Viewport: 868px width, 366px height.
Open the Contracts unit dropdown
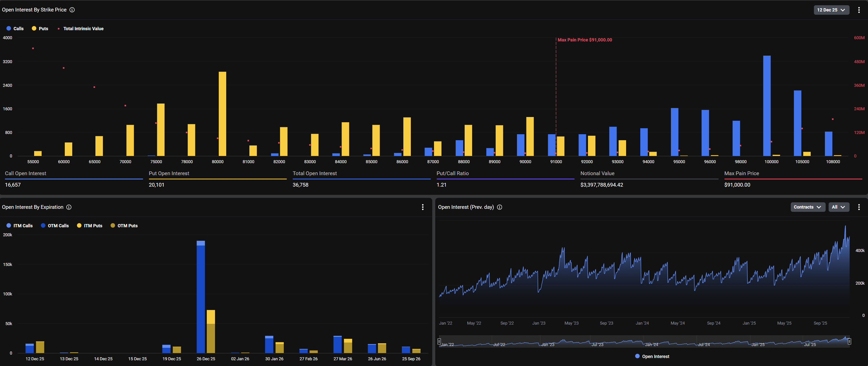coord(807,207)
